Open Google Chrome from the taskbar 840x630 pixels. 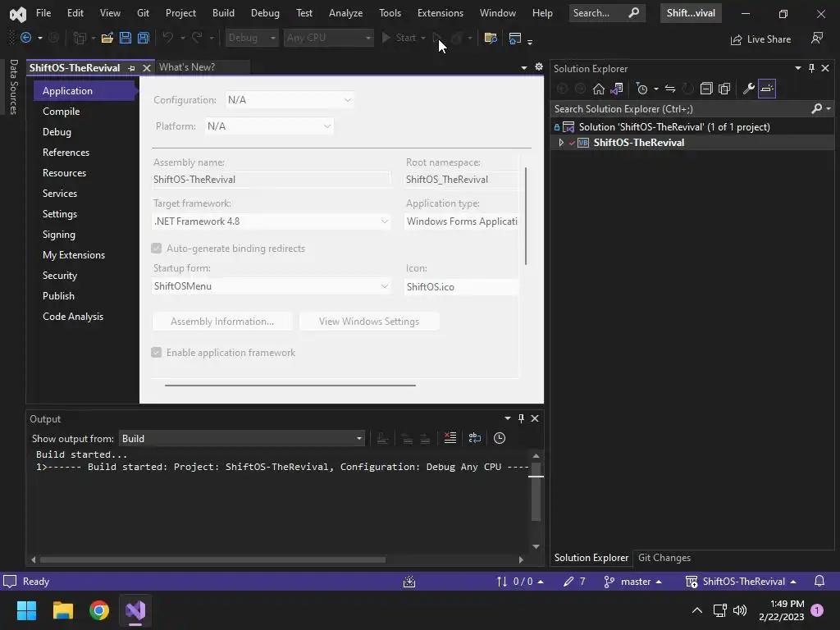99,610
